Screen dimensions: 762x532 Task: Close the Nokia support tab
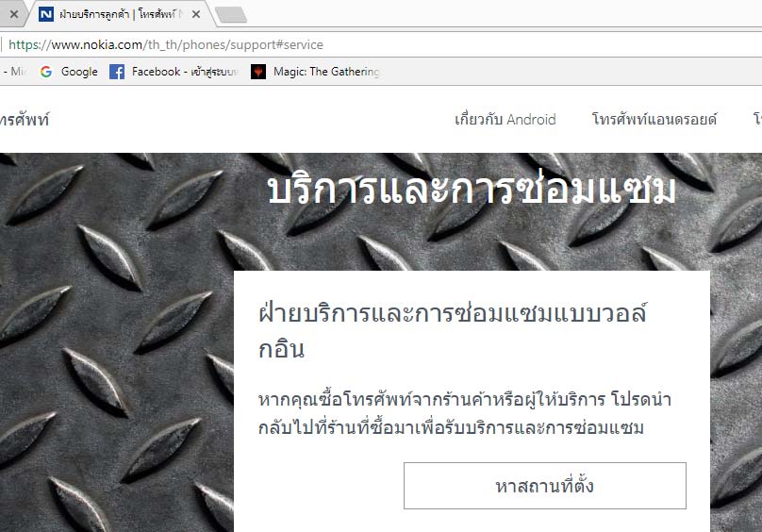[x=196, y=14]
